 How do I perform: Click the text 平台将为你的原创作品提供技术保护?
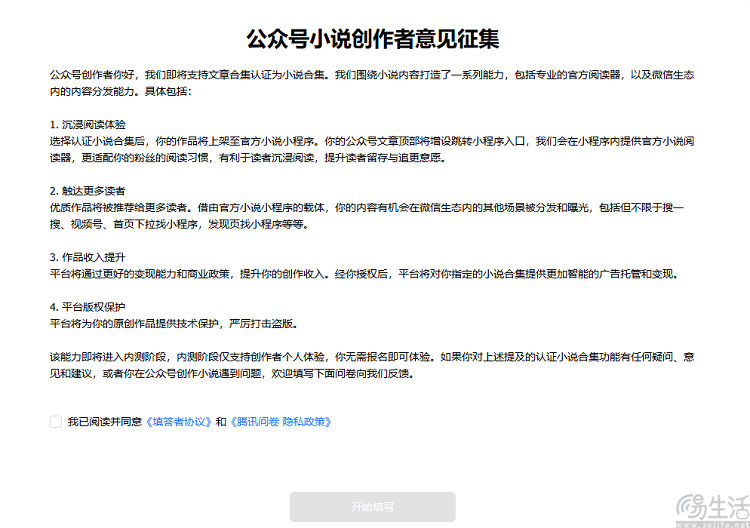coord(134,324)
